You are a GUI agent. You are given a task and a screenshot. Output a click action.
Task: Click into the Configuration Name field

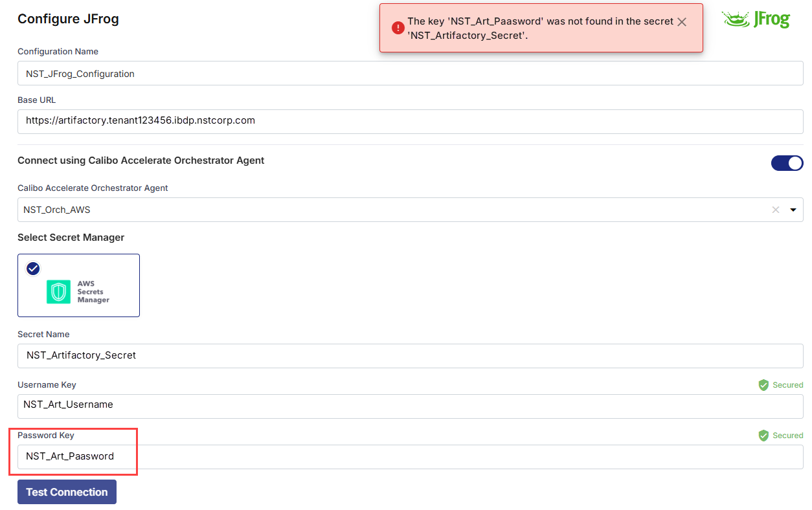tap(410, 73)
